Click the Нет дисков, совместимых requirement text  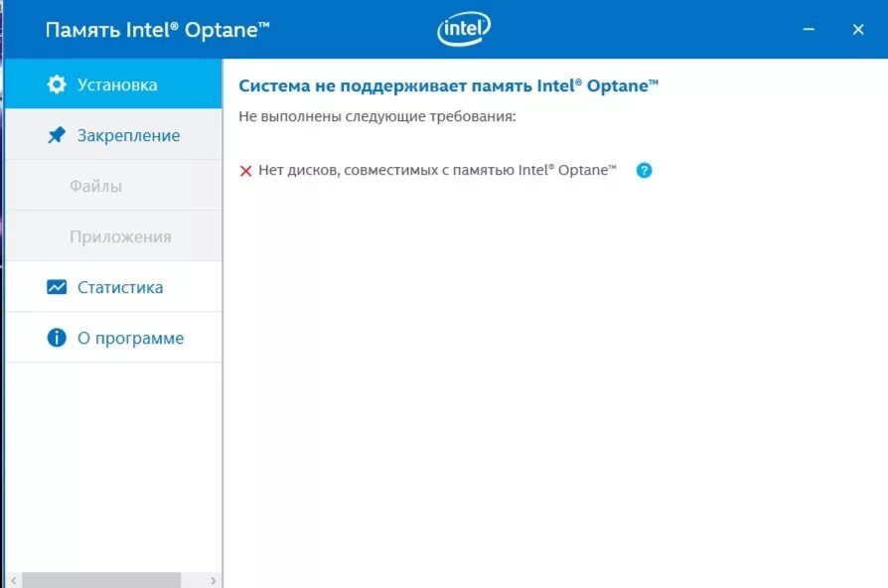click(437, 170)
